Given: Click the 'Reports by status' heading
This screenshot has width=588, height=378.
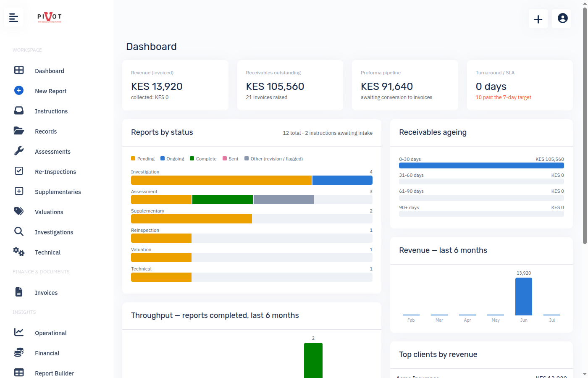Looking at the screenshot, I should [x=162, y=132].
